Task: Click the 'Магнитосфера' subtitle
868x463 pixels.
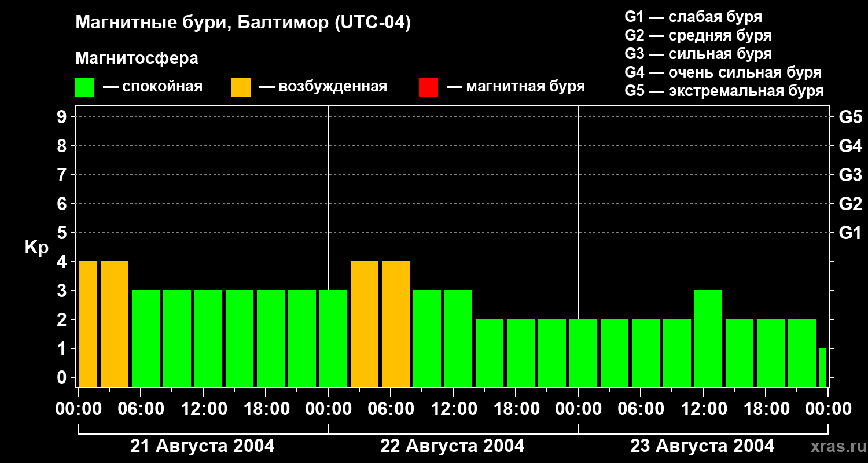Action: [137, 58]
